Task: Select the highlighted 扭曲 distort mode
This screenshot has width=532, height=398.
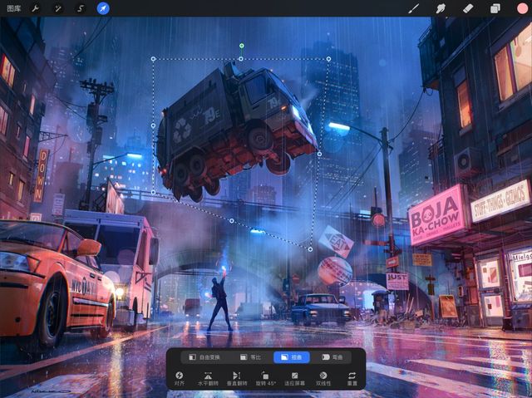Action: [x=292, y=357]
